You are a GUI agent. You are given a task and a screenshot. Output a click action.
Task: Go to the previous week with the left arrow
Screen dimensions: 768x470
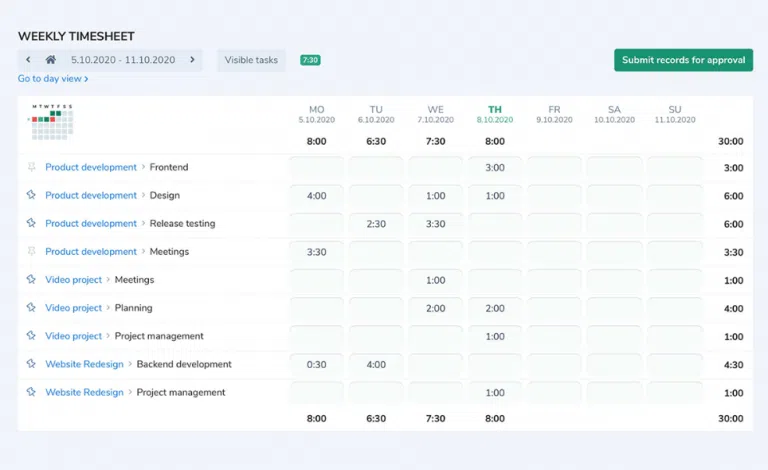pos(28,60)
